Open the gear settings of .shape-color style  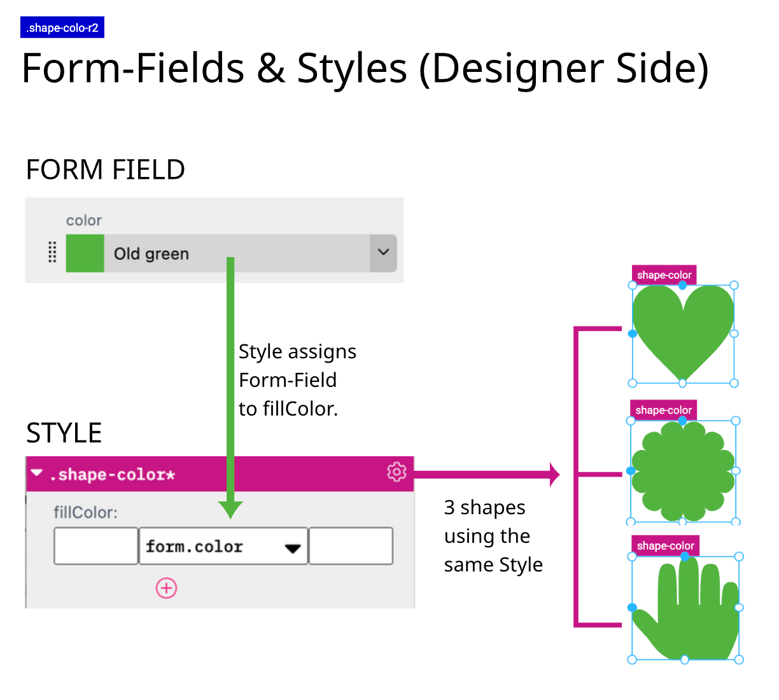coord(397,472)
